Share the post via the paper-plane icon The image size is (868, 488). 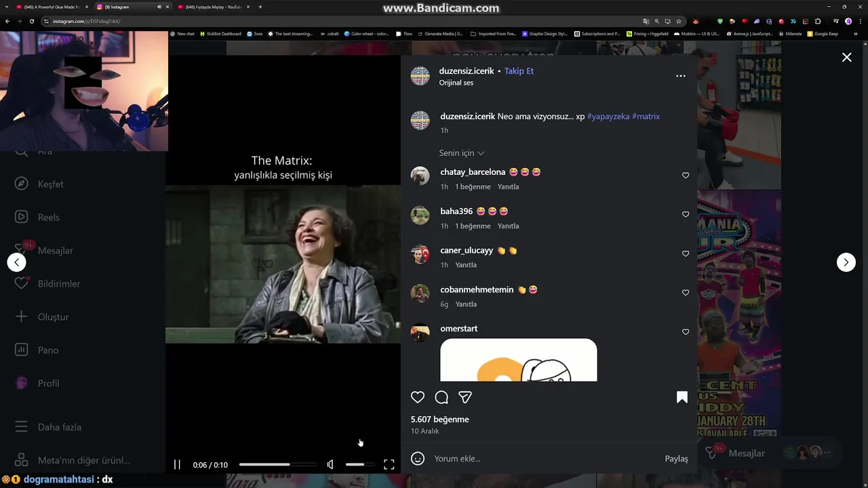[465, 397]
